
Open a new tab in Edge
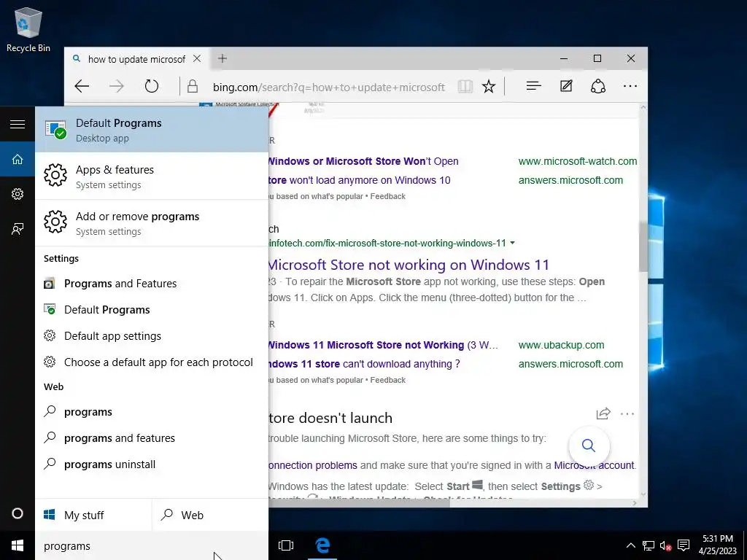222,58
